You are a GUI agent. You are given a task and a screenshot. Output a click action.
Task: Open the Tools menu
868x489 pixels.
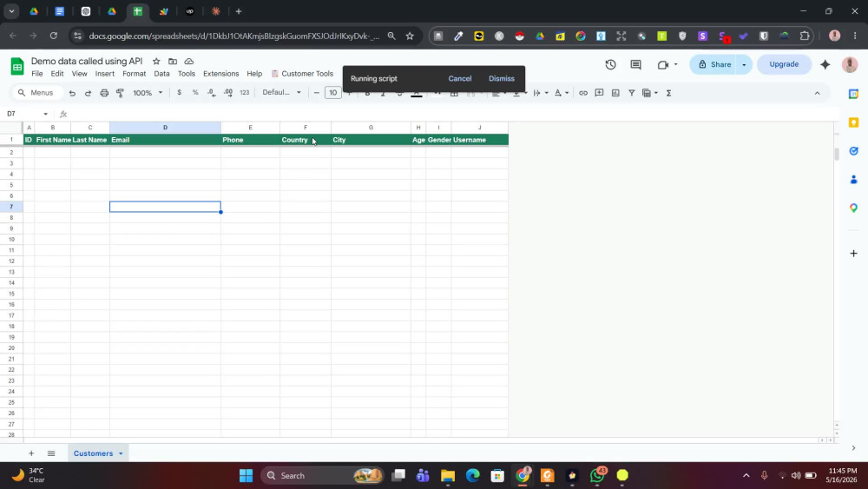pos(187,74)
